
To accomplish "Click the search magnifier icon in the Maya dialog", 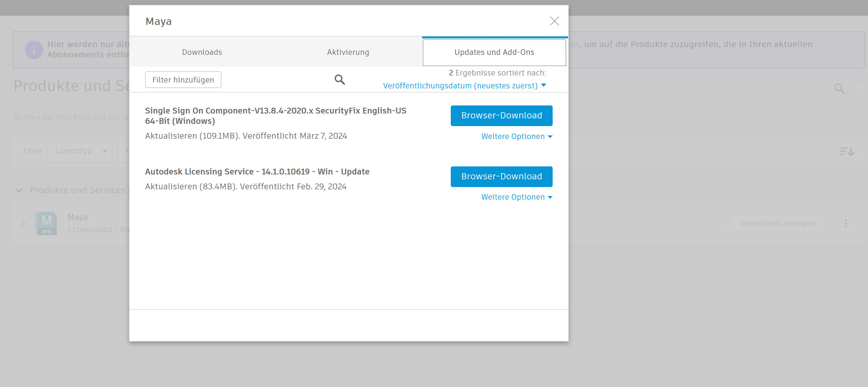I will (339, 80).
